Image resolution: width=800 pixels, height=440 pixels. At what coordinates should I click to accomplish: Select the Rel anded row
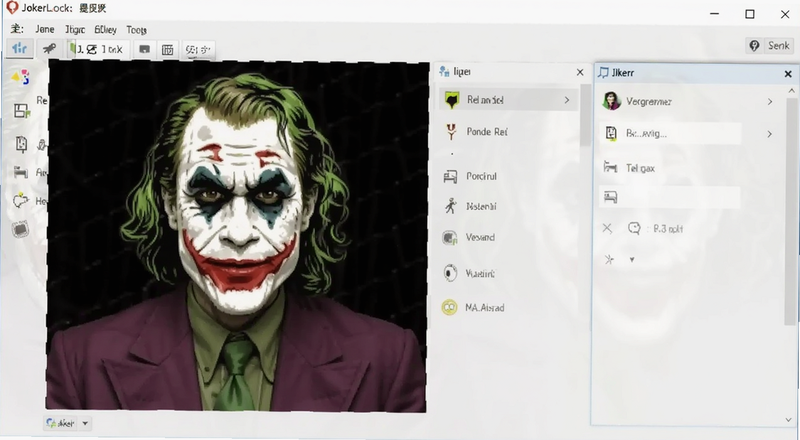[508, 100]
